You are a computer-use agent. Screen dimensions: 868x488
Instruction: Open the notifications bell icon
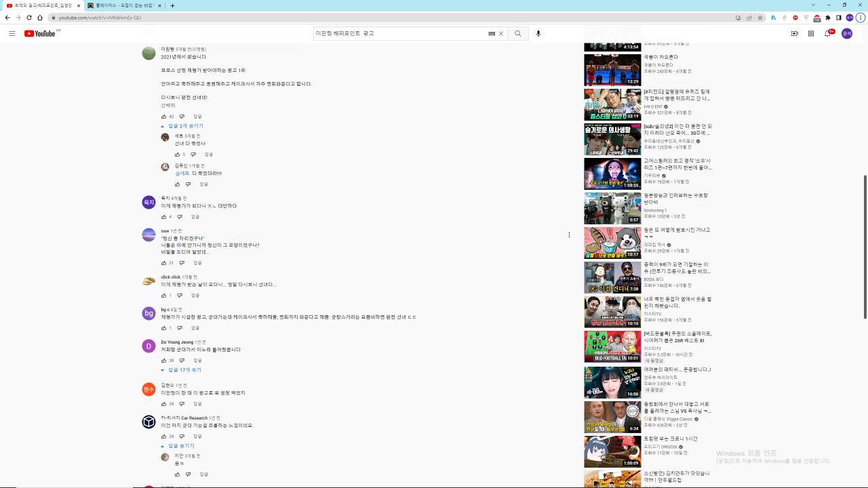827,33
